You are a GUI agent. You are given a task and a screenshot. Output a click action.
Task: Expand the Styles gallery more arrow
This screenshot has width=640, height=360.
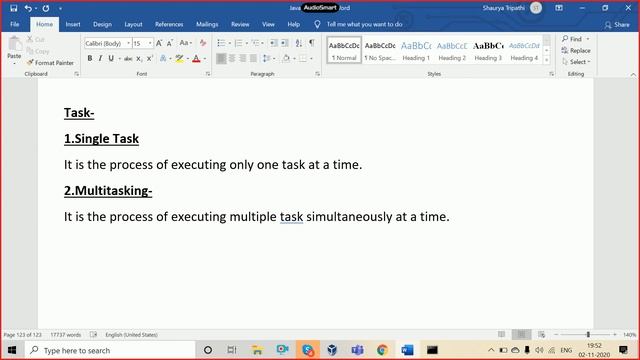pyautogui.click(x=547, y=60)
